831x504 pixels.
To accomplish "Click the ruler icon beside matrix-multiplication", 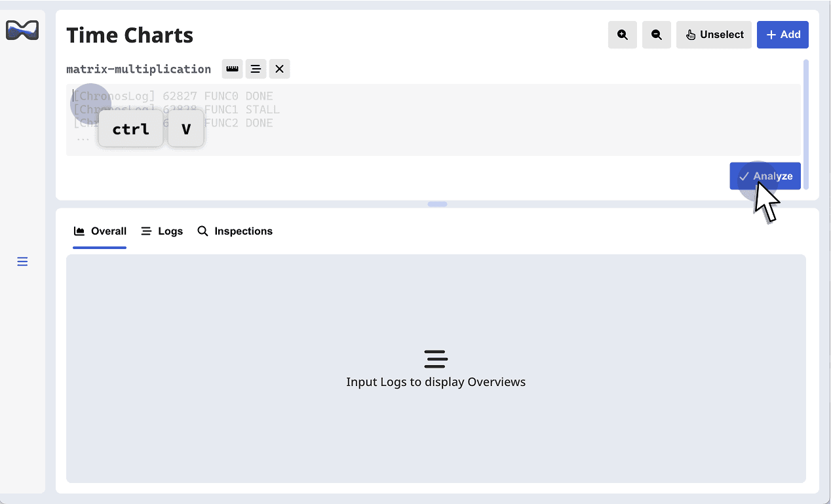I will [232, 69].
